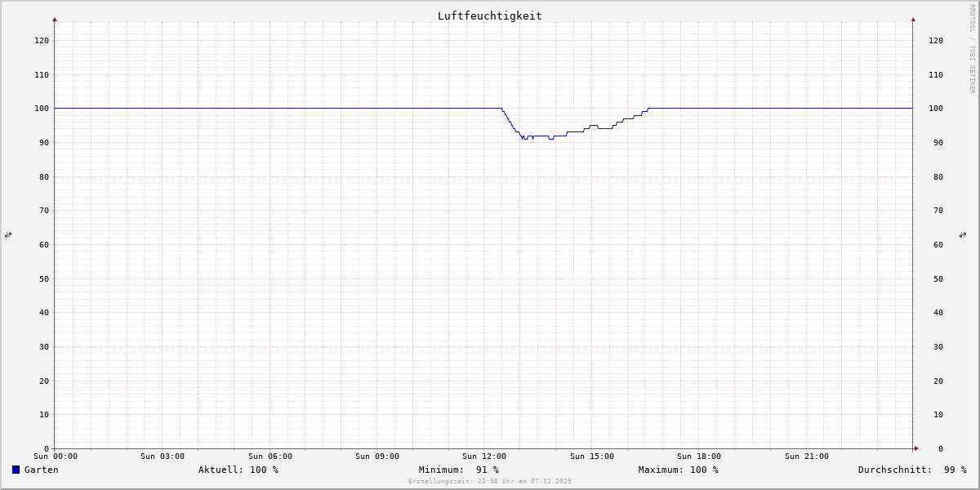Click the Erstellungszeit timestamp footer text

(x=490, y=481)
